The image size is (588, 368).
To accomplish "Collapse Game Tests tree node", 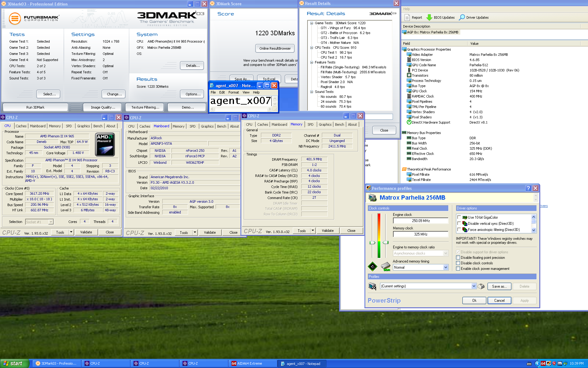I will pos(311,23).
